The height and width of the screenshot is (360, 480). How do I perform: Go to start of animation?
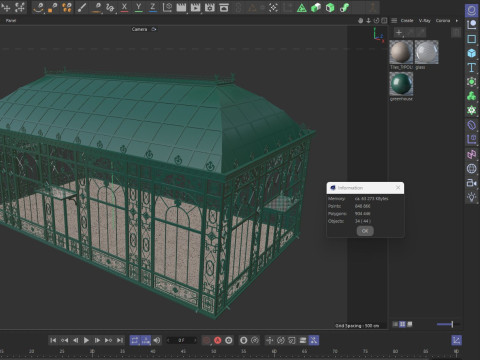coord(53,340)
